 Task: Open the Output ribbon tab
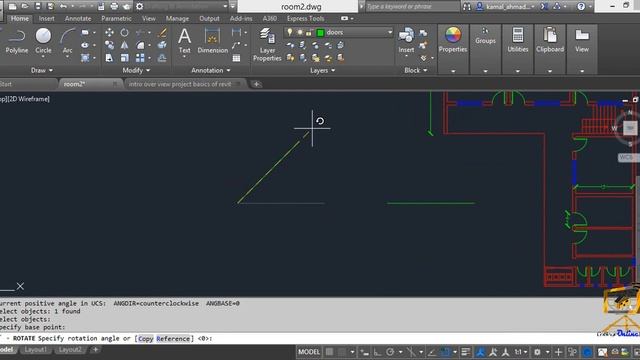tap(209, 18)
